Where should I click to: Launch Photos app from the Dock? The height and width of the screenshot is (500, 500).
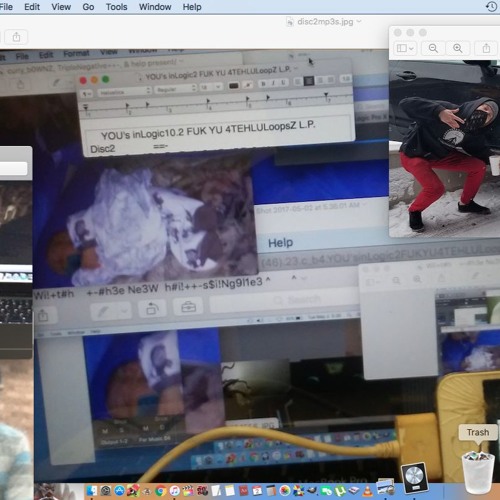pyautogui.click(x=285, y=491)
